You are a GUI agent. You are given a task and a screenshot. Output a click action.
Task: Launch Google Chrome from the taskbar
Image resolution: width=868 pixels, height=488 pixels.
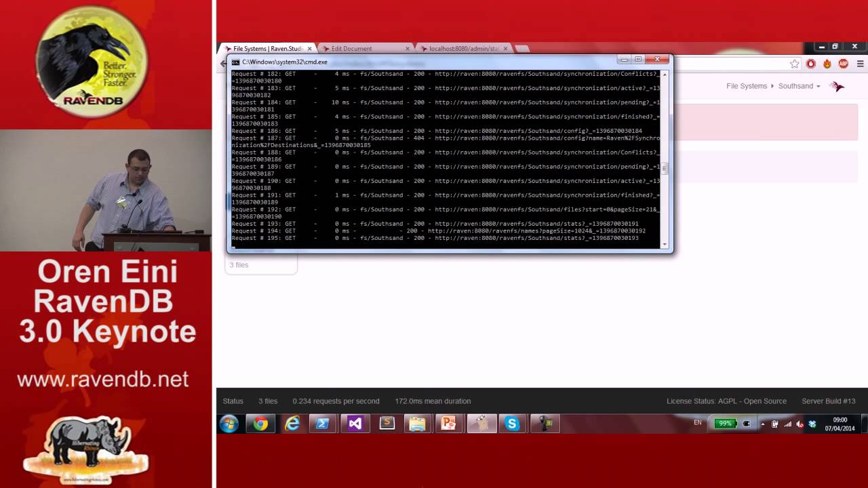click(x=260, y=424)
